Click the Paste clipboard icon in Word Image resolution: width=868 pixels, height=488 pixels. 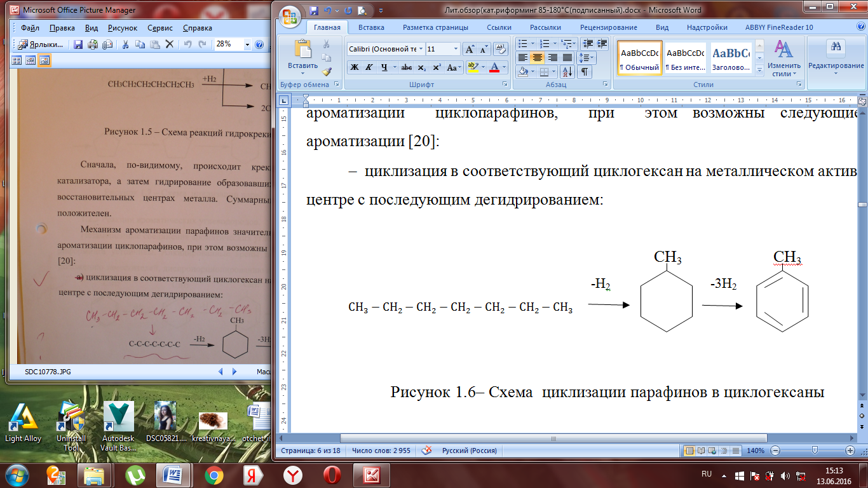(x=302, y=49)
